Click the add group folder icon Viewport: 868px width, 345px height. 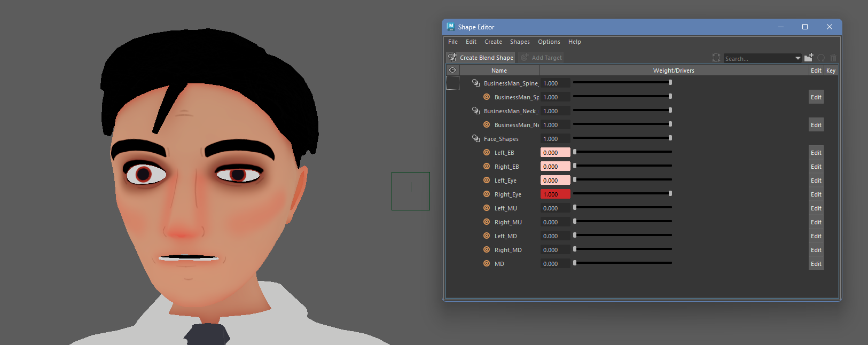click(x=809, y=57)
